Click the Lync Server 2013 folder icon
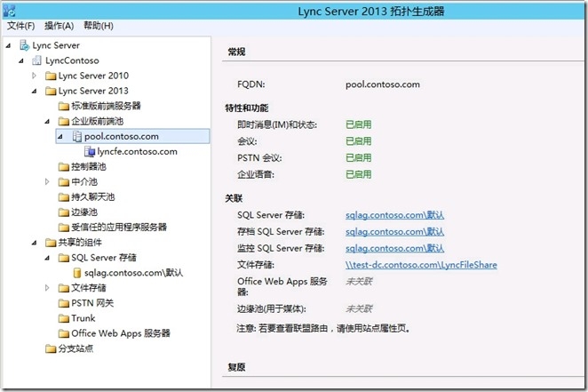Viewport: 588px width, 392px height. [x=51, y=92]
